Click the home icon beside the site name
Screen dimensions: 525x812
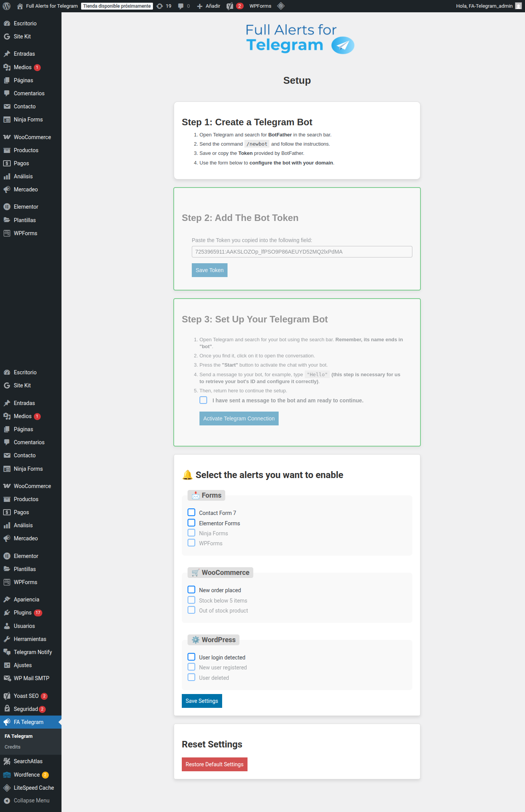point(20,6)
